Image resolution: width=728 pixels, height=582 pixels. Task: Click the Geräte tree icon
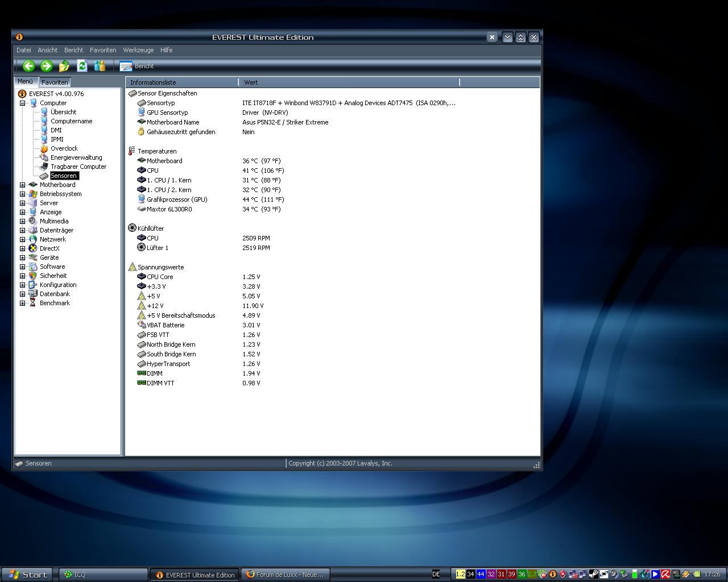(33, 257)
